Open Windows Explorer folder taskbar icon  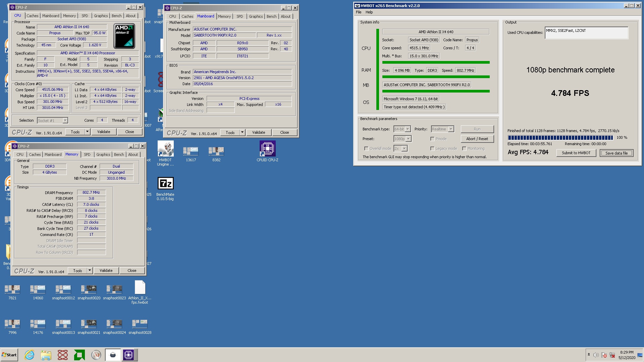click(46, 355)
